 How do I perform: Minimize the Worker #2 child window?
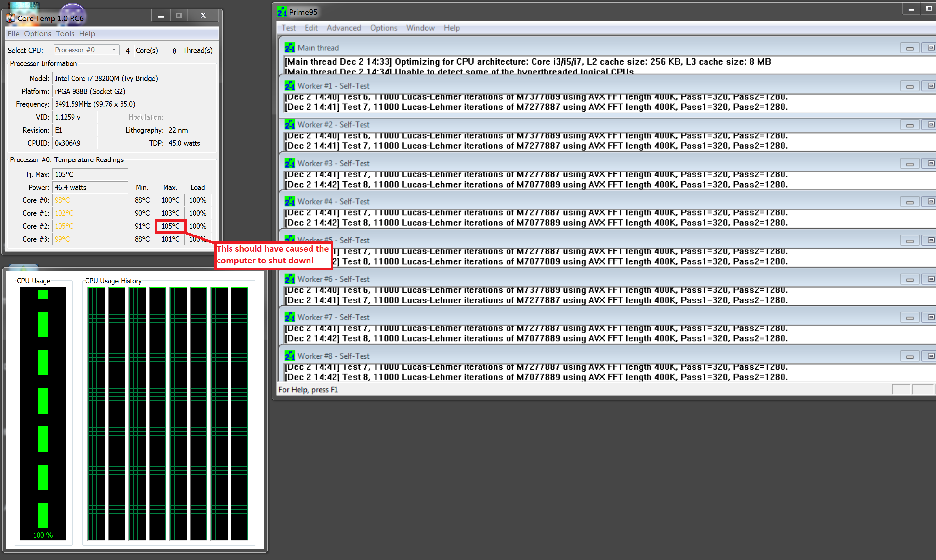[x=910, y=125]
